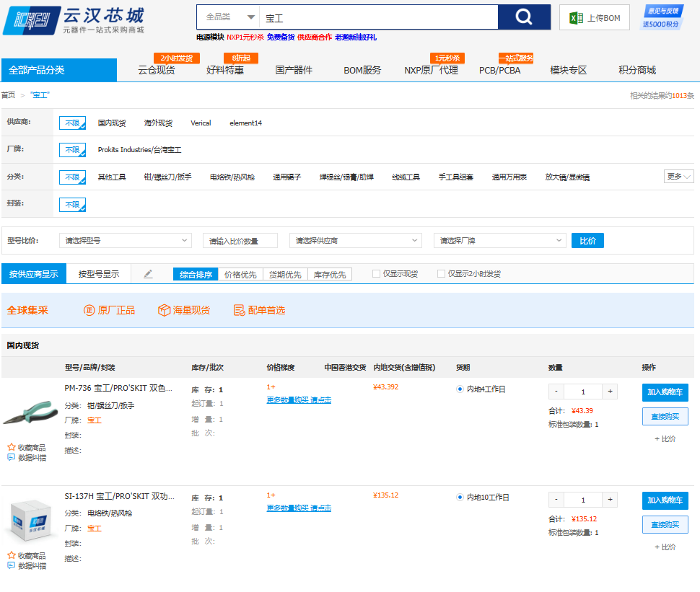Switch to the 按供应商显示 tab
The height and width of the screenshot is (592, 700).
34,274
